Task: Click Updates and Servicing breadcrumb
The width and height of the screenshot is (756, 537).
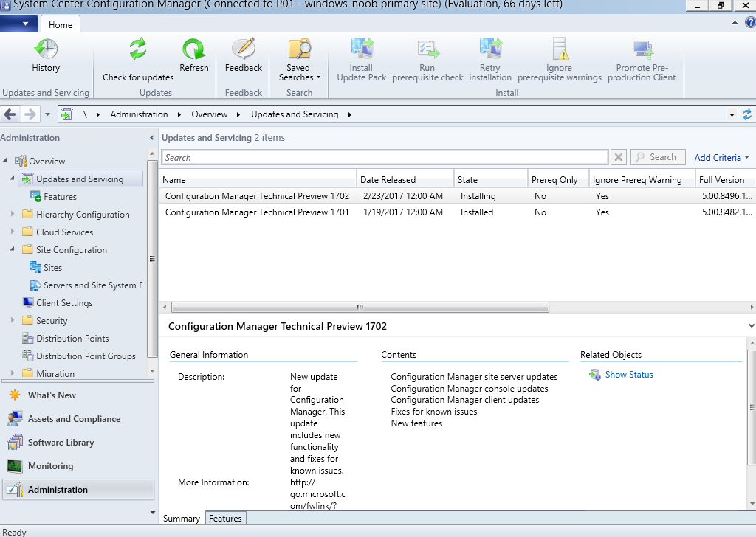Action: tap(295, 114)
